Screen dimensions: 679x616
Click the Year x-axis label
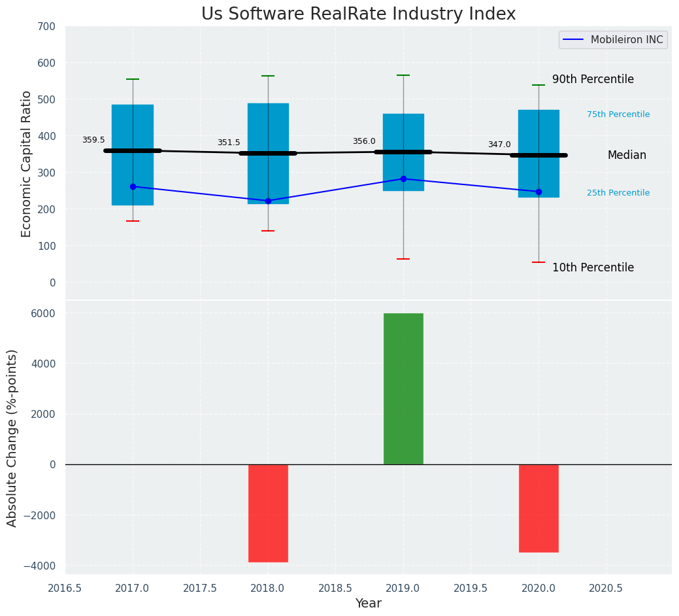pos(369,603)
